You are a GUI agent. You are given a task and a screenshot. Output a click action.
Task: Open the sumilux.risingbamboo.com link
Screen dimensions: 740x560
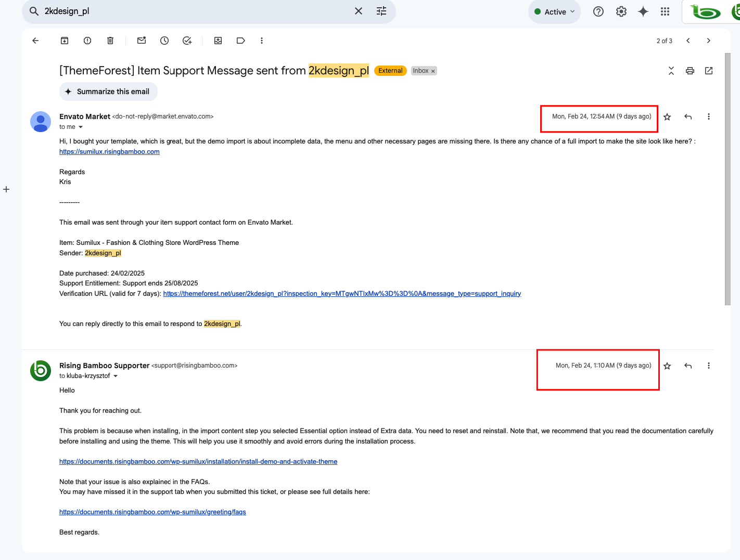point(109,152)
